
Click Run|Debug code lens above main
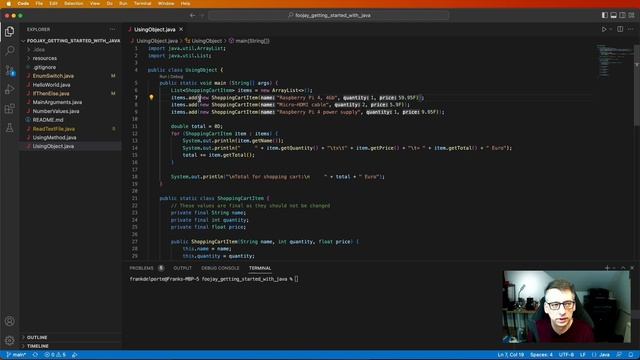click(x=171, y=77)
